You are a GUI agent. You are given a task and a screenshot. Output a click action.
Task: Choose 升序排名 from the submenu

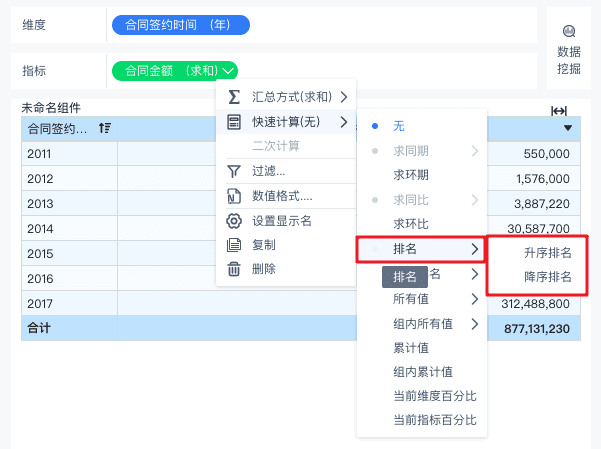click(548, 253)
